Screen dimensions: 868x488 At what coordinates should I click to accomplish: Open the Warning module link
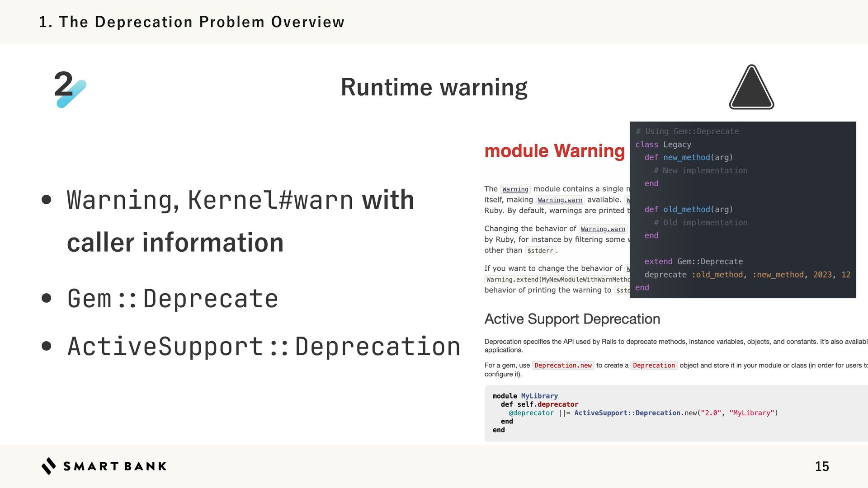pyautogui.click(x=515, y=189)
